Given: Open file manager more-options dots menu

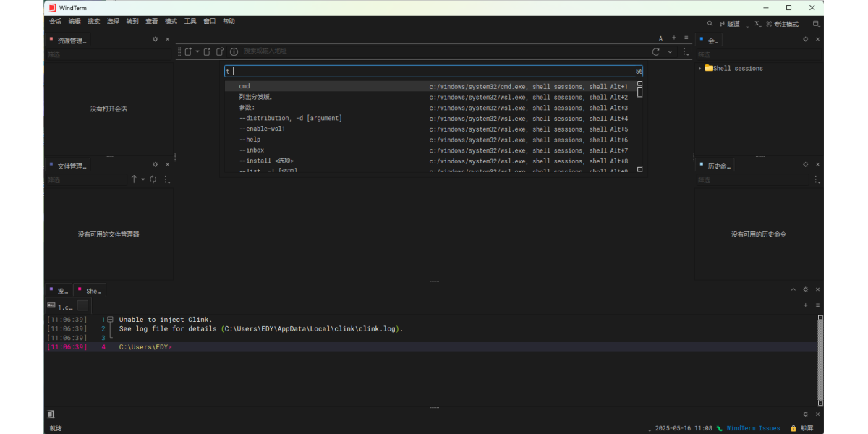Looking at the screenshot, I should 166,179.
